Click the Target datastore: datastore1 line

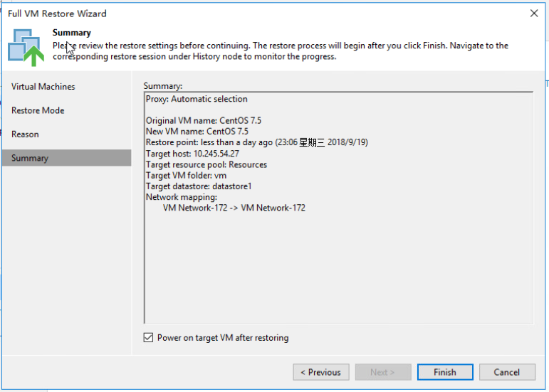pyautogui.click(x=199, y=186)
